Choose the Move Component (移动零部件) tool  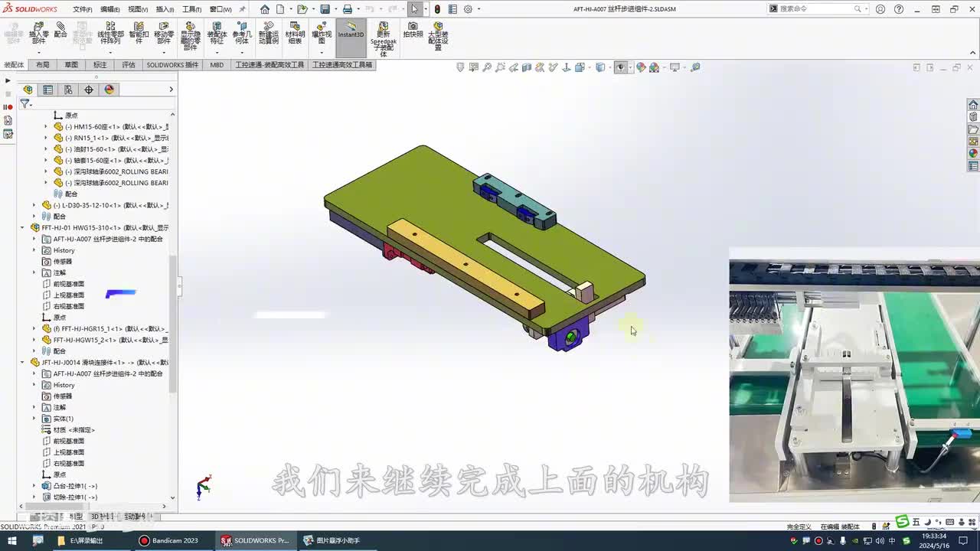[x=164, y=32]
